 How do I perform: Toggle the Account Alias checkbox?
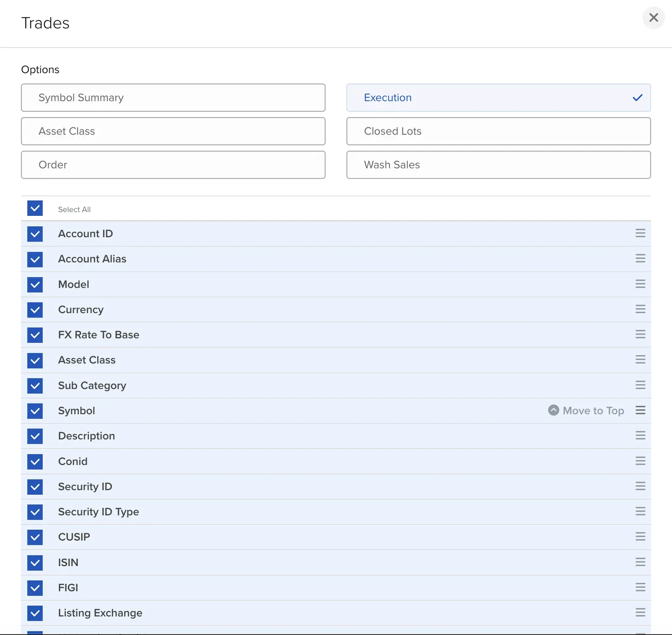coord(35,259)
